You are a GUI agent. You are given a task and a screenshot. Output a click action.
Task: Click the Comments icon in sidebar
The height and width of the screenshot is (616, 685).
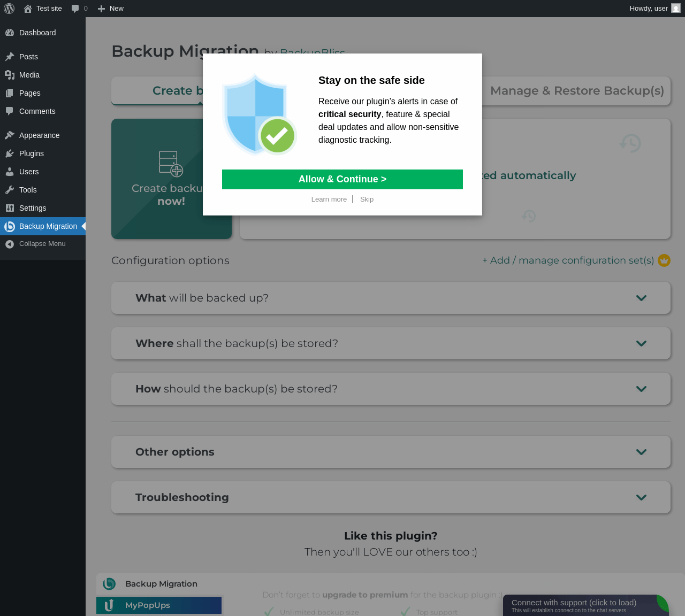10,111
